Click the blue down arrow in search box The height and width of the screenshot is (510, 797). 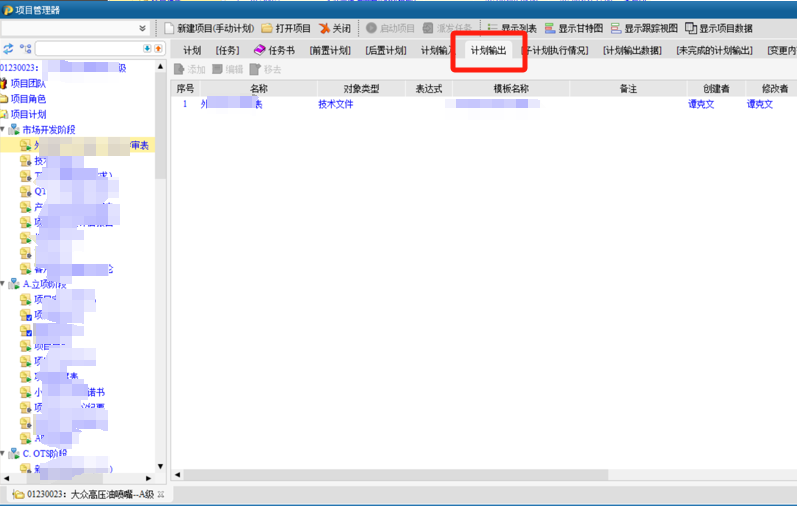point(147,48)
